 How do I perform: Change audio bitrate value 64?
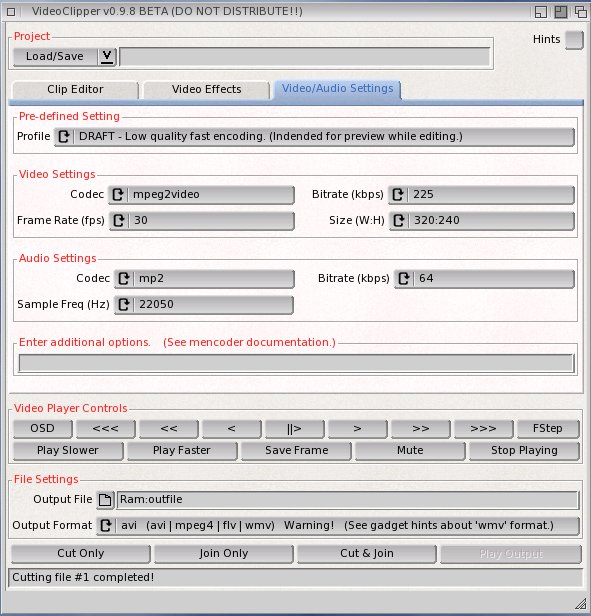484,279
